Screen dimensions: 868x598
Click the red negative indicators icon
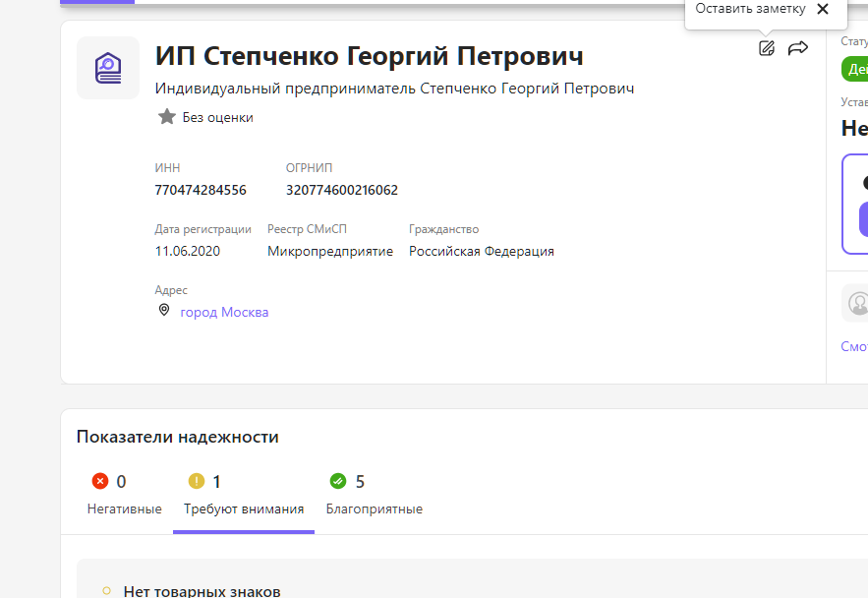coord(99,481)
